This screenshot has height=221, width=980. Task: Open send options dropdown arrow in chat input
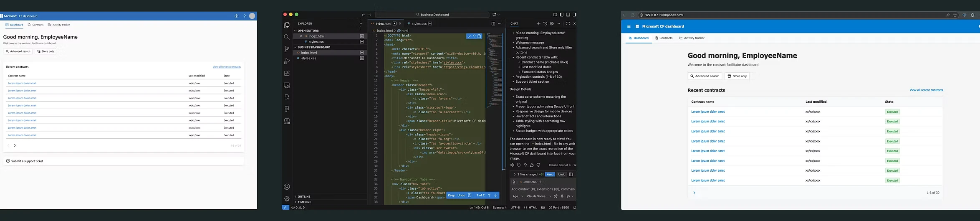(x=573, y=196)
